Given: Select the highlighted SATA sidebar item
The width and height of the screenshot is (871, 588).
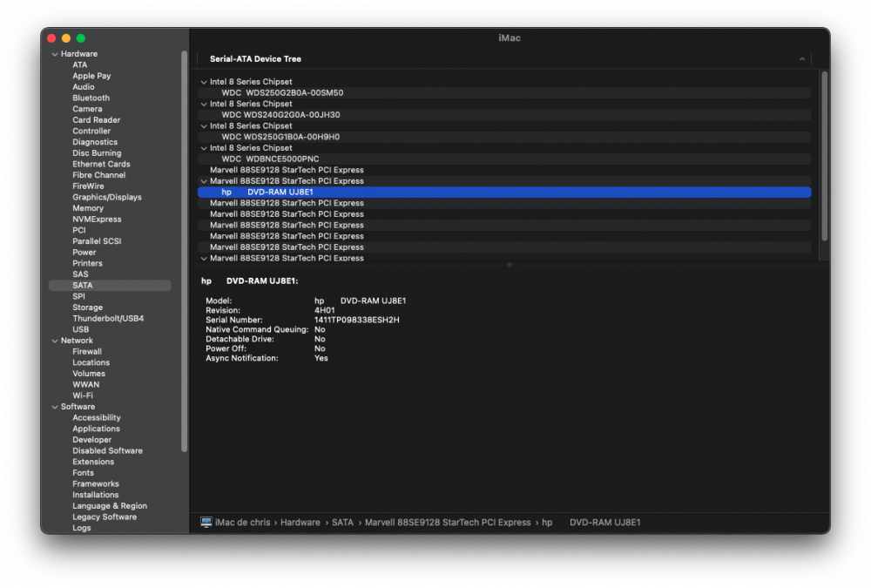Looking at the screenshot, I should coord(110,286).
